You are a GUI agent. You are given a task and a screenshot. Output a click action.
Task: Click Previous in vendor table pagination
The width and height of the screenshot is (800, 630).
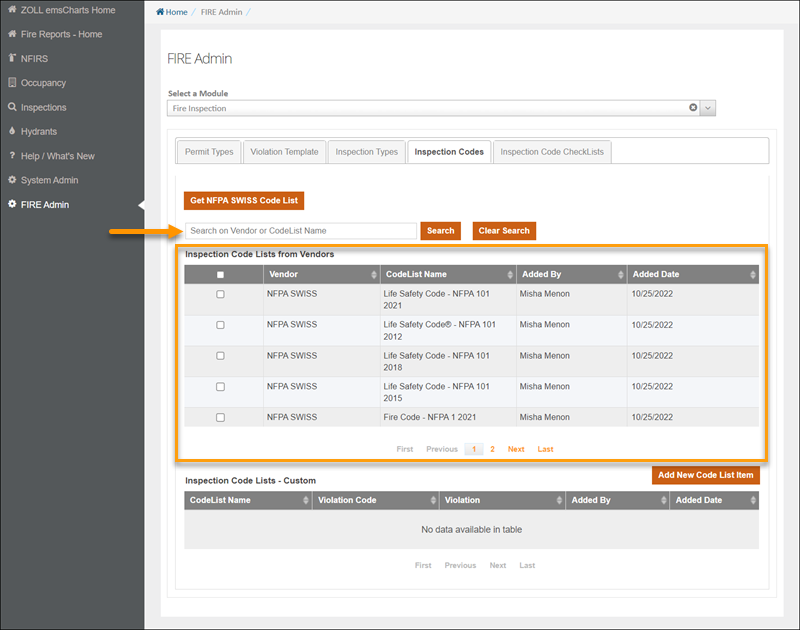pos(442,449)
